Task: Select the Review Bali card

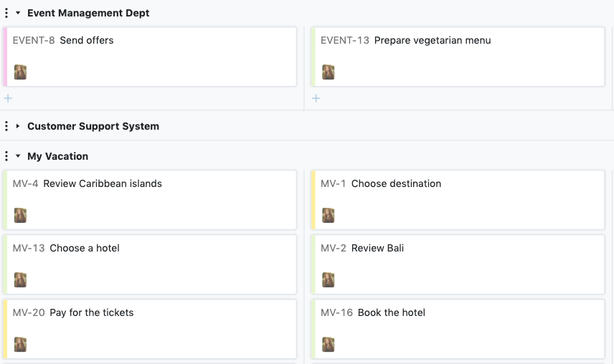Action: click(459, 264)
